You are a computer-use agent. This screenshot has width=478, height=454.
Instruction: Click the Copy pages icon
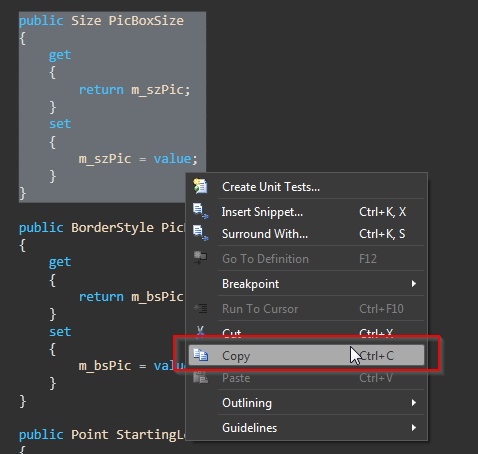click(201, 355)
